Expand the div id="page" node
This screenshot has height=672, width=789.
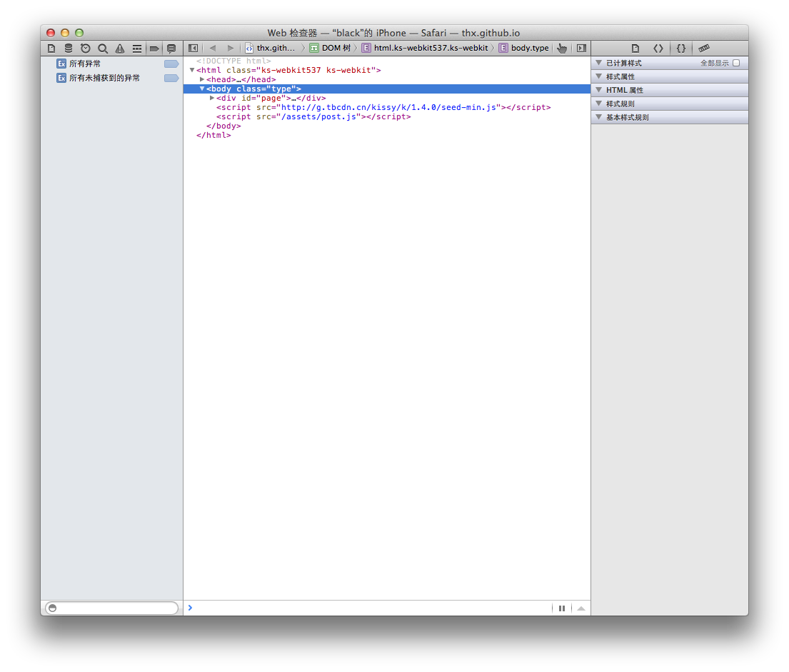tap(212, 98)
